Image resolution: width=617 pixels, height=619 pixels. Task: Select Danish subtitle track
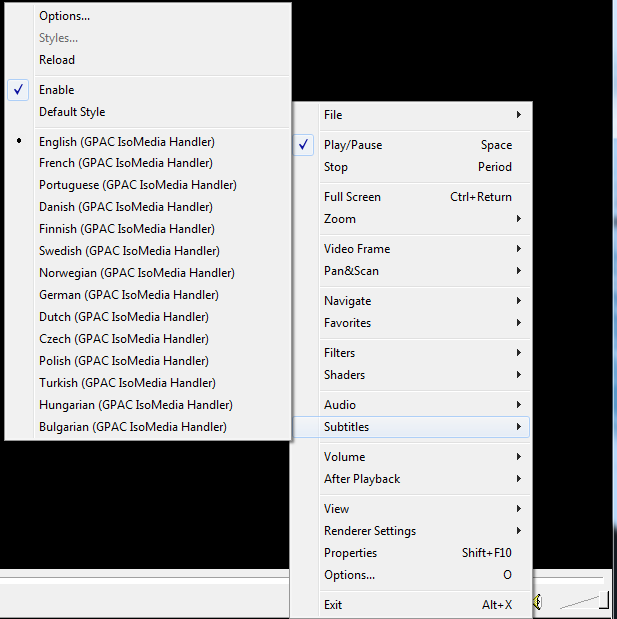pos(148,207)
